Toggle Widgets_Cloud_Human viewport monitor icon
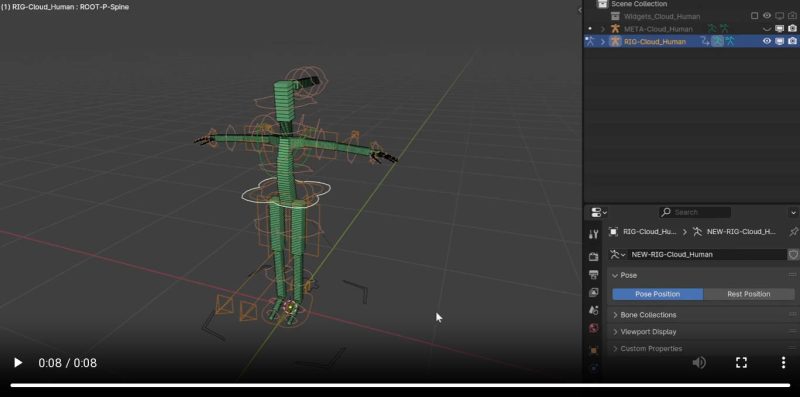The height and width of the screenshot is (397, 800). [780, 16]
